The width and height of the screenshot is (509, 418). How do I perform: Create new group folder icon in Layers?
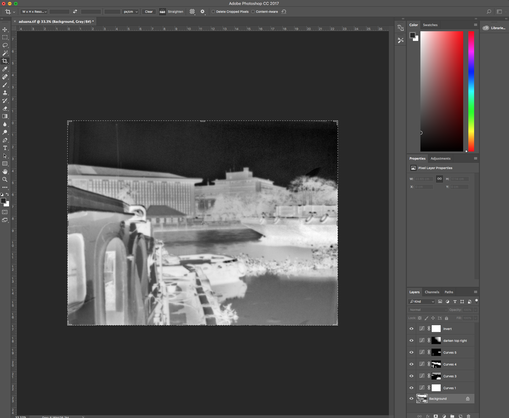(452, 416)
